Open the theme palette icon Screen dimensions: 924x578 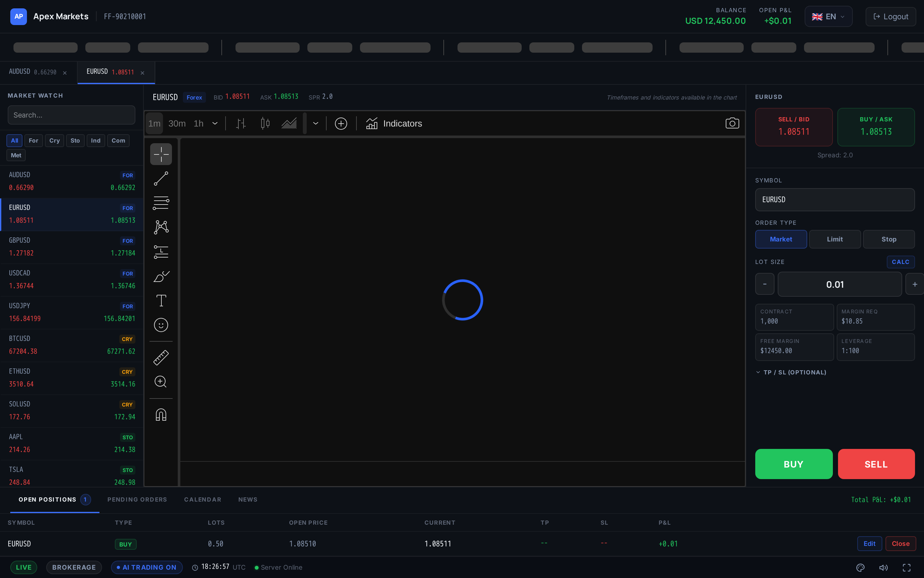tap(860, 567)
